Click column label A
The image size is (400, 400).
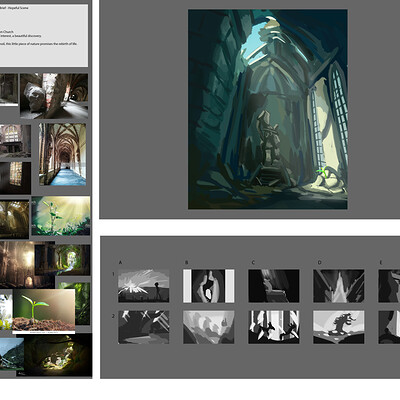tap(120, 262)
